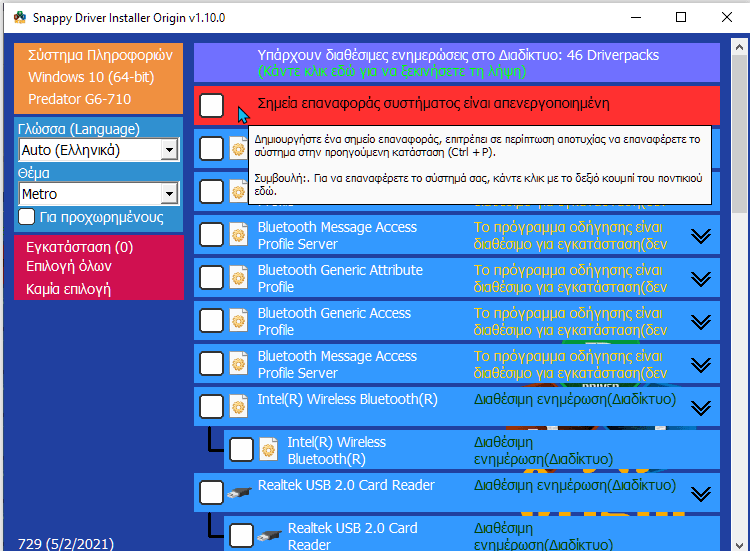Click driver icon of Intel(R) Wireless Bluetooth(R) child row

point(268,450)
